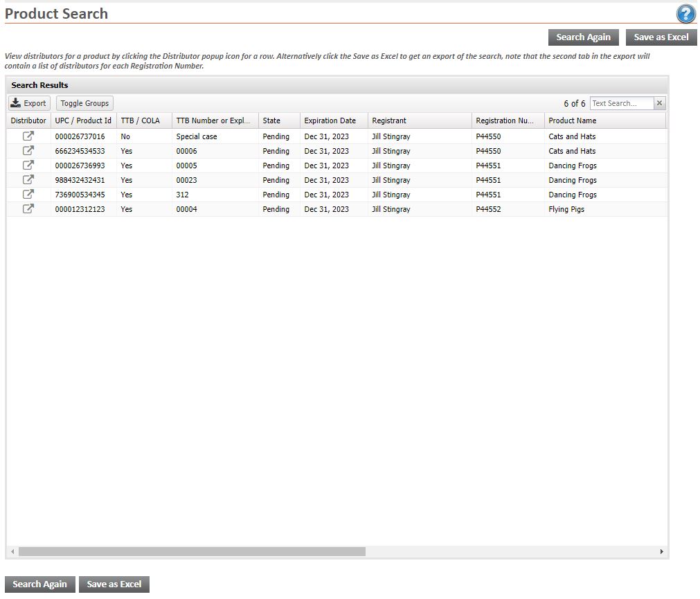
Task: Sort by UPC / Product Id header
Action: [84, 120]
